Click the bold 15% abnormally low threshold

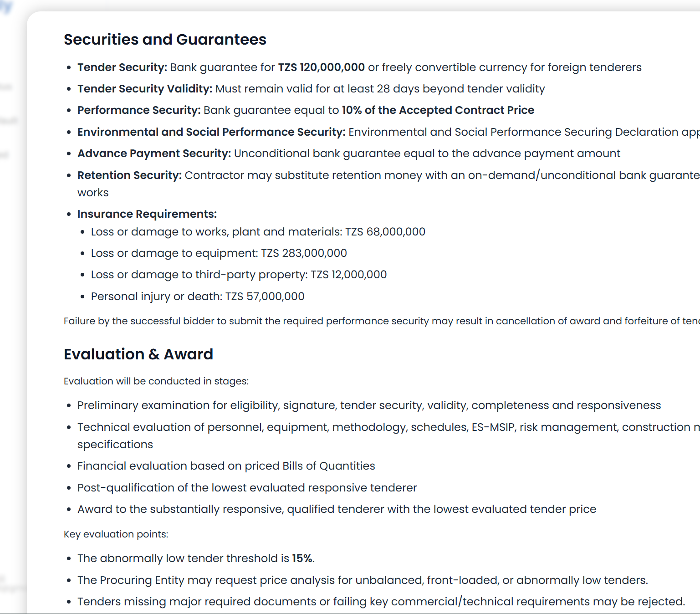pos(302,558)
